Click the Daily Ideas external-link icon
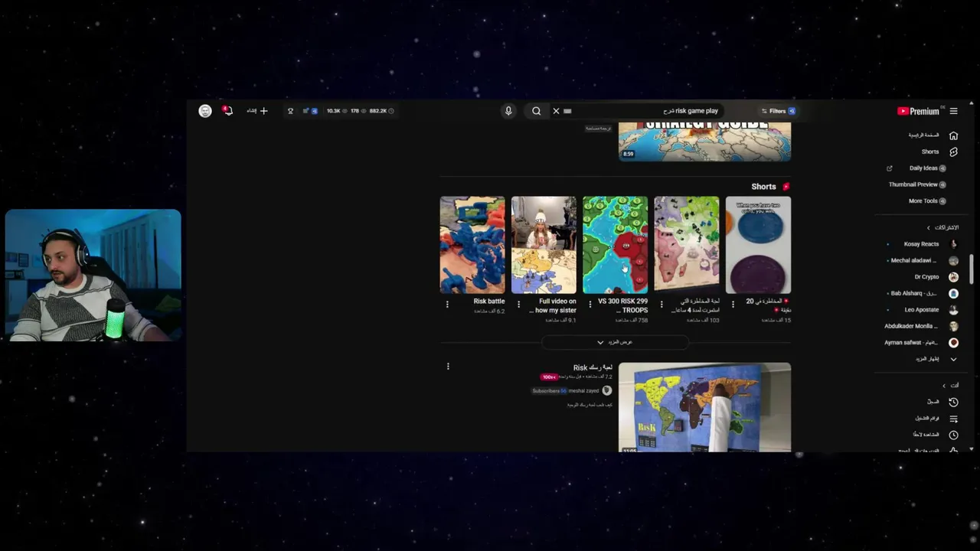This screenshot has width=980, height=551. (890, 168)
